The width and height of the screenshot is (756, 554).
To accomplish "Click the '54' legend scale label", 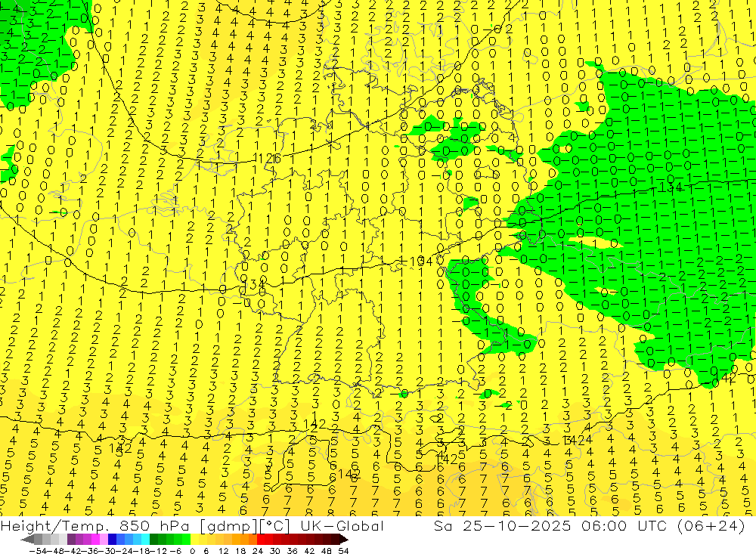I will click(343, 551).
